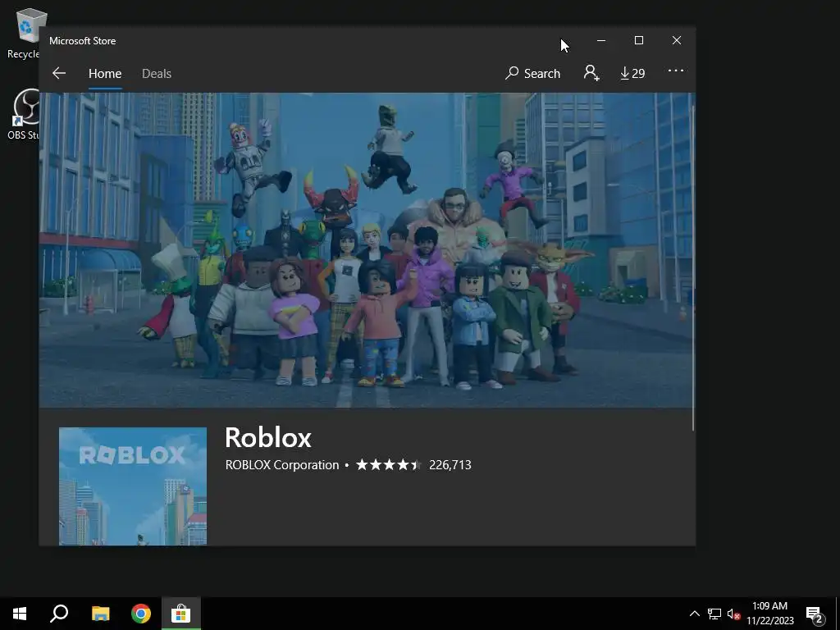The height and width of the screenshot is (630, 840).
Task: Click the Roblox title text
Action: [x=268, y=438]
